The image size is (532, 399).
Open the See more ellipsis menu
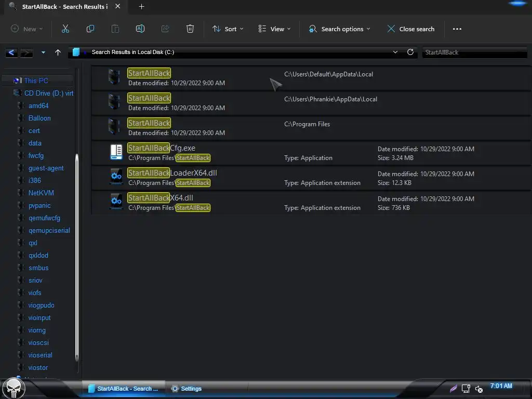tap(457, 29)
